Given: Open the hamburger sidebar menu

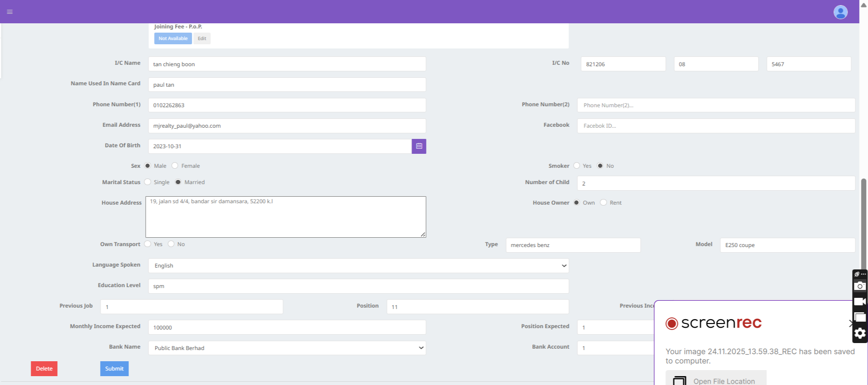Looking at the screenshot, I should pos(10,12).
